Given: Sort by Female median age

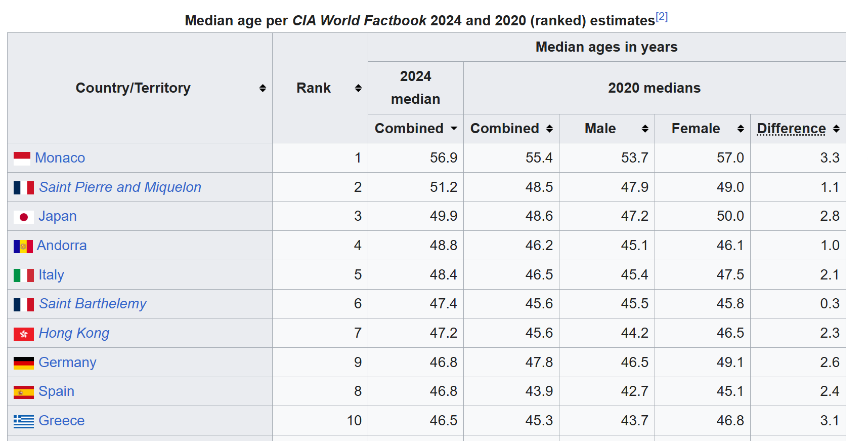Looking at the screenshot, I should (741, 129).
